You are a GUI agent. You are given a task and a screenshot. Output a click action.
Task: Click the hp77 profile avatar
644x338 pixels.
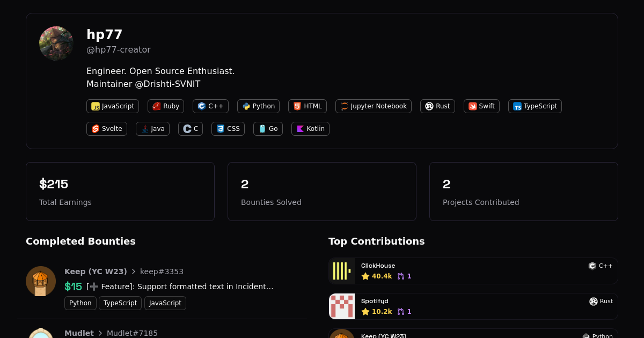56,43
